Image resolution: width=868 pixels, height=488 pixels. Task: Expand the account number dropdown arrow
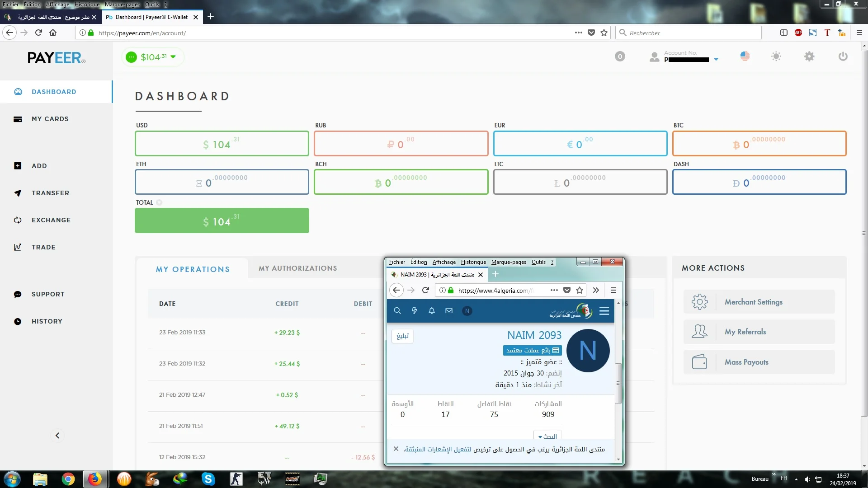pos(716,59)
